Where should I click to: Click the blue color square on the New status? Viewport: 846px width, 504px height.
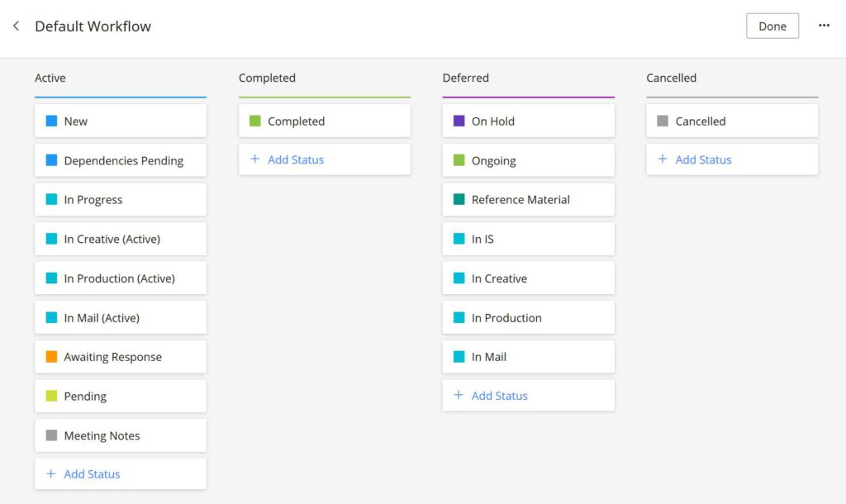tap(50, 121)
